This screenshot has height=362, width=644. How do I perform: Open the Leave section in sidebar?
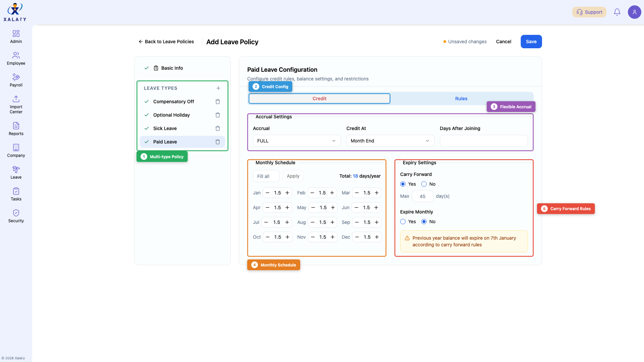click(x=16, y=172)
